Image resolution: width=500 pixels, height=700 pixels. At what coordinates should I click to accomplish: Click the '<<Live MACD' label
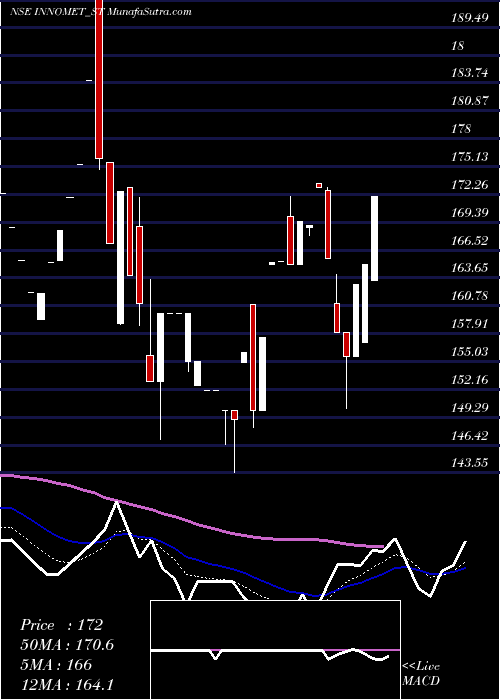pyautogui.click(x=421, y=674)
